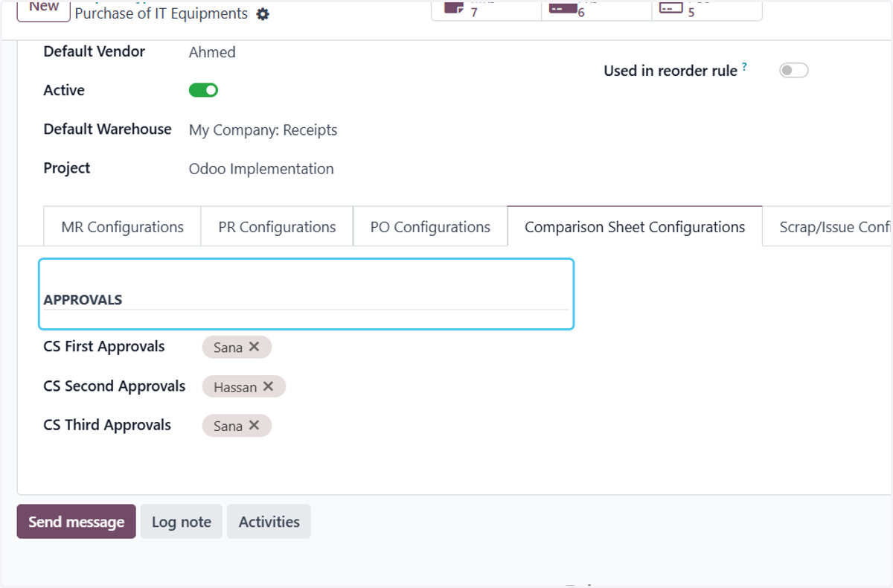Click Send message in the chatter

pos(77,522)
